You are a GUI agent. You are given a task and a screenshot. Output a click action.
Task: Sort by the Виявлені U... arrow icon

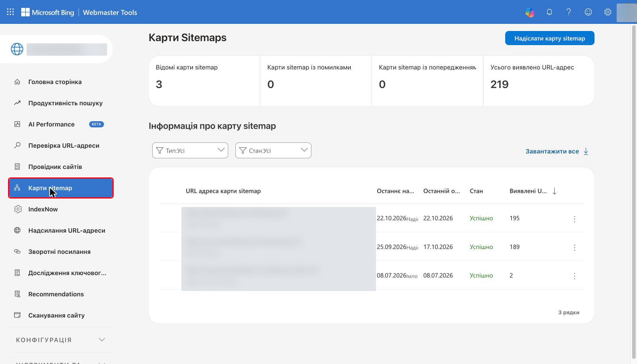554,191
